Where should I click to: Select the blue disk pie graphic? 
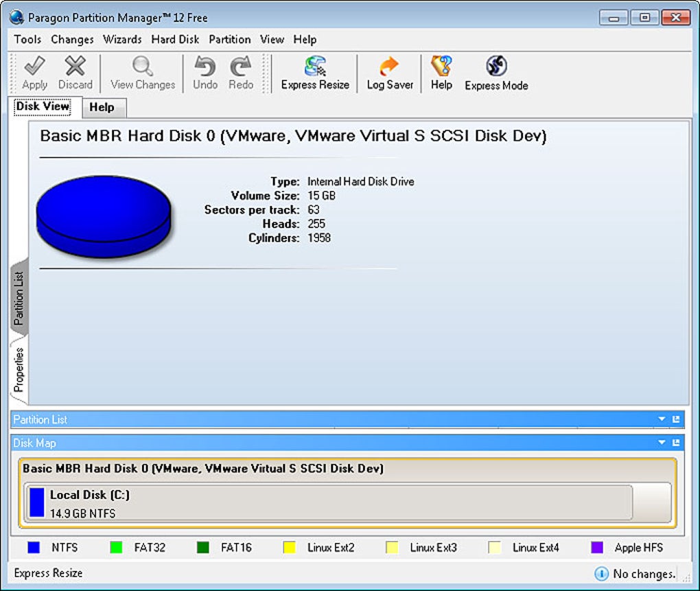click(x=103, y=217)
